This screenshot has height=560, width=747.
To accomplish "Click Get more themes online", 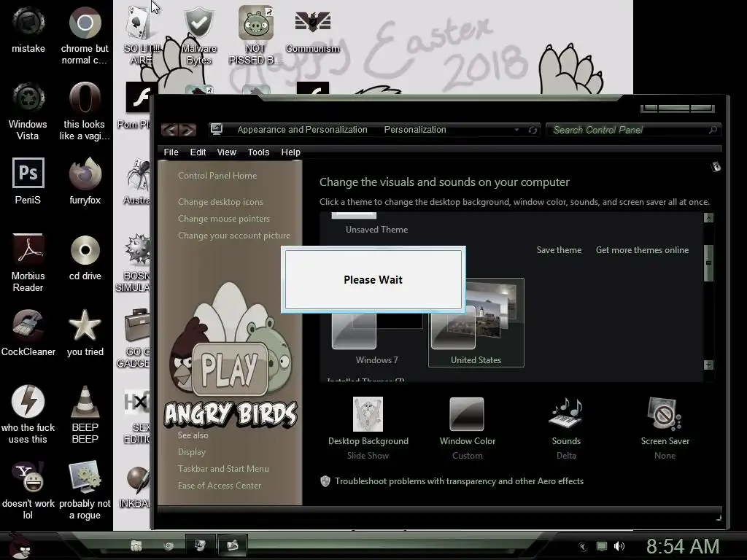I will pyautogui.click(x=642, y=250).
